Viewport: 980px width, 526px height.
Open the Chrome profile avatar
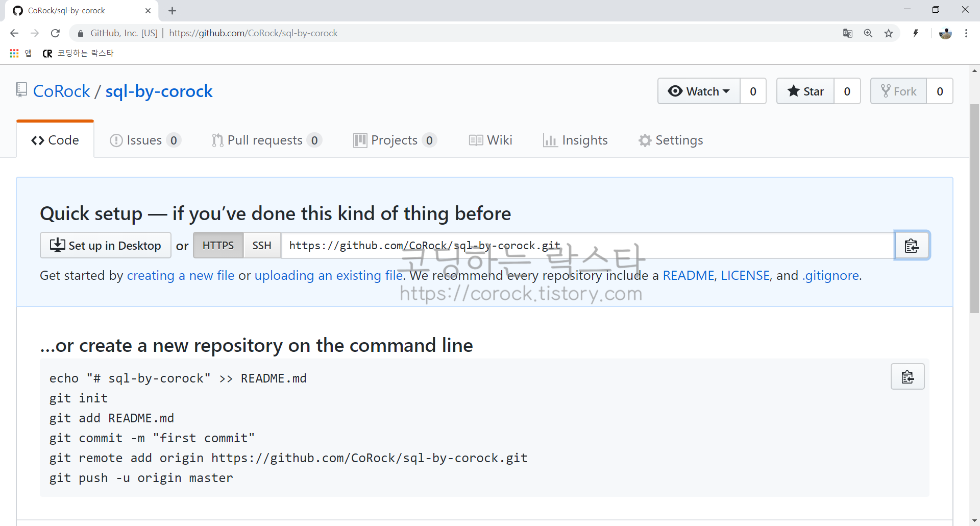(x=945, y=33)
